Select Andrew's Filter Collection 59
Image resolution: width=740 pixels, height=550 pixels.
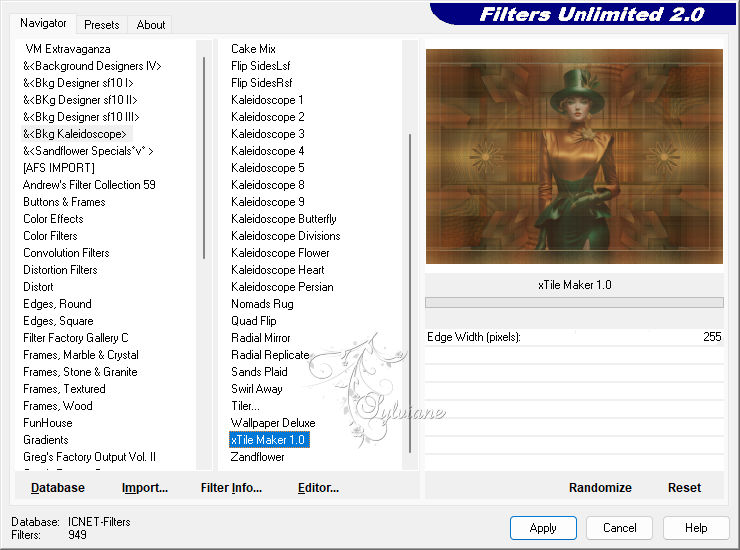point(89,185)
